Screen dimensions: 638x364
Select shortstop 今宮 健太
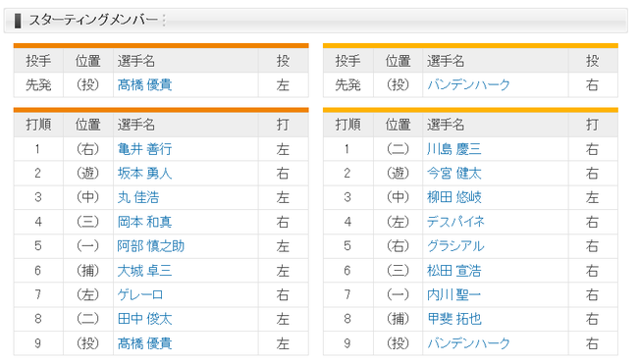[454, 174]
